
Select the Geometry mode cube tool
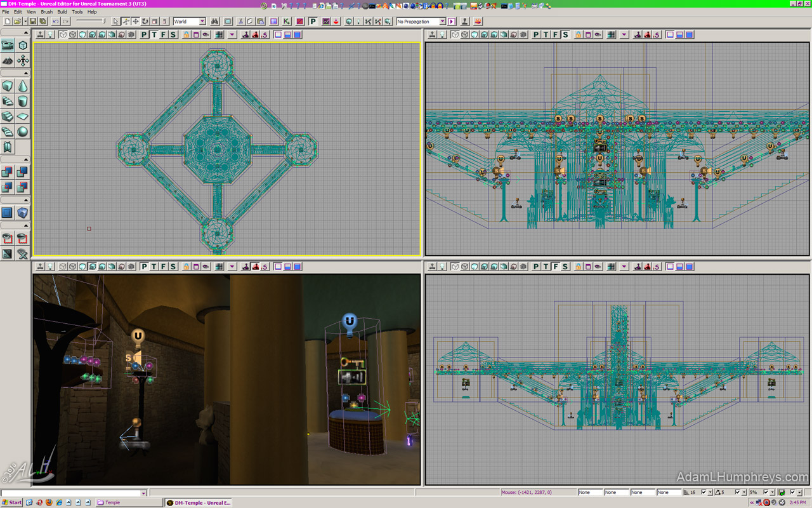23,46
